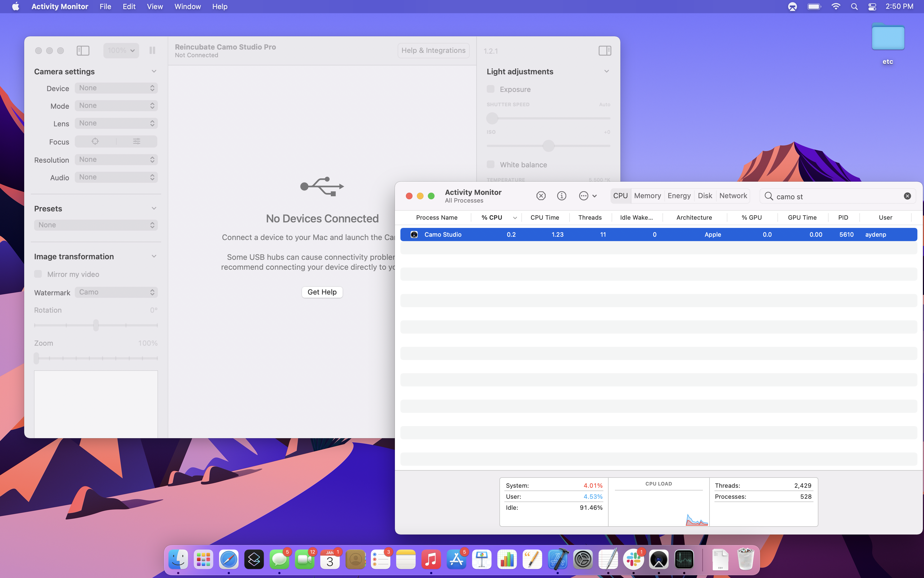Viewport: 924px width, 578px height.
Task: Open Calendar from the Dock
Action: pyautogui.click(x=330, y=560)
